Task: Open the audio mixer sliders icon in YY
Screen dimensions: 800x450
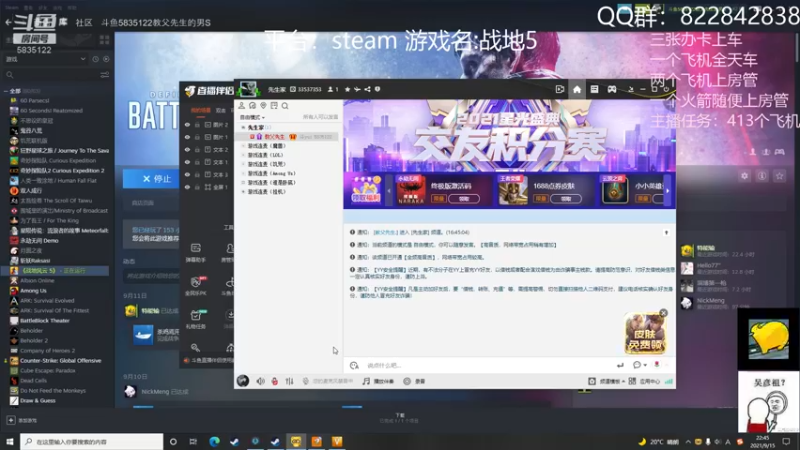Action: 289,381
